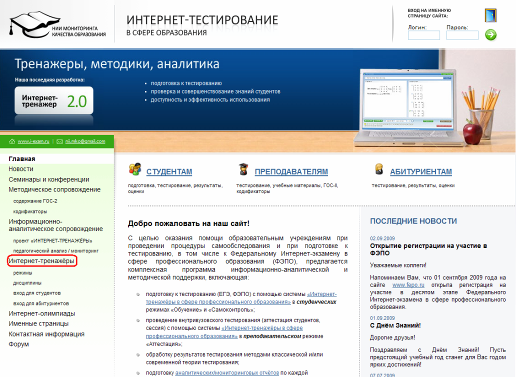Open news headline Открытие регистрации на участие в ФЭПО

pyautogui.click(x=428, y=249)
